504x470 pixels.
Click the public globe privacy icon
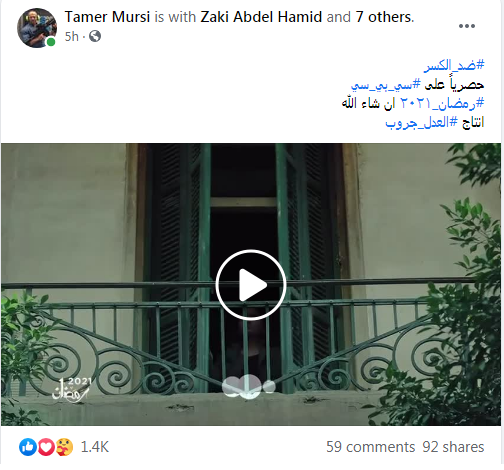[x=95, y=36]
